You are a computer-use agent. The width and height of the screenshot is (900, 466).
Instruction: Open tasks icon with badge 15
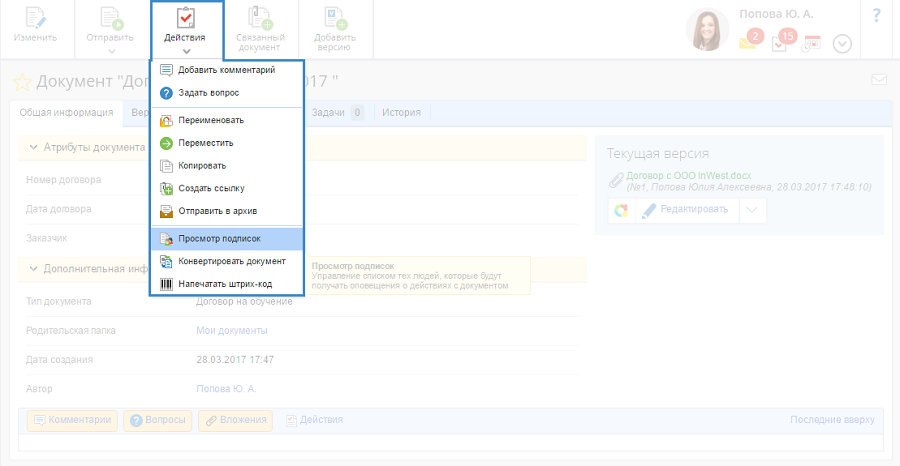783,40
